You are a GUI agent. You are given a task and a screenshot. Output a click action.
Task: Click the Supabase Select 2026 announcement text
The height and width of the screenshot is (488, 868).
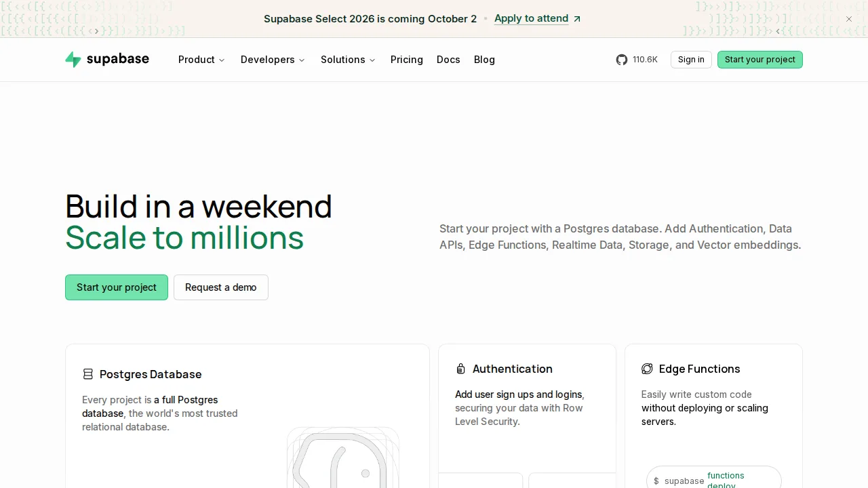click(370, 19)
